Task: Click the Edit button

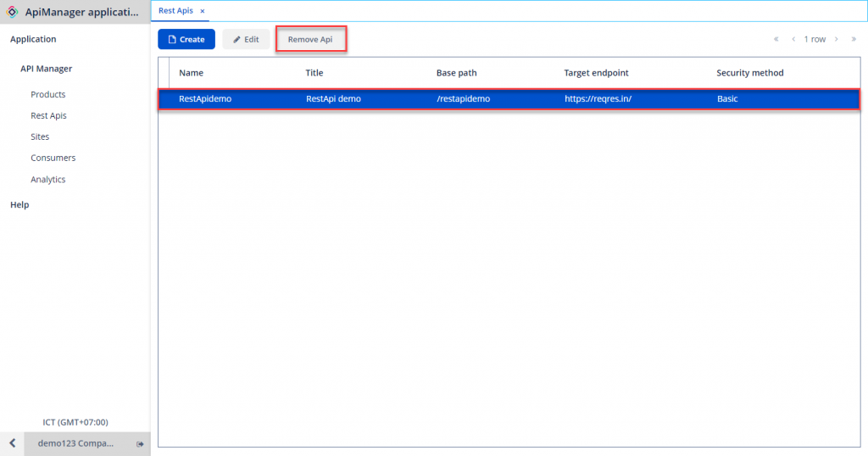Action: pos(247,39)
